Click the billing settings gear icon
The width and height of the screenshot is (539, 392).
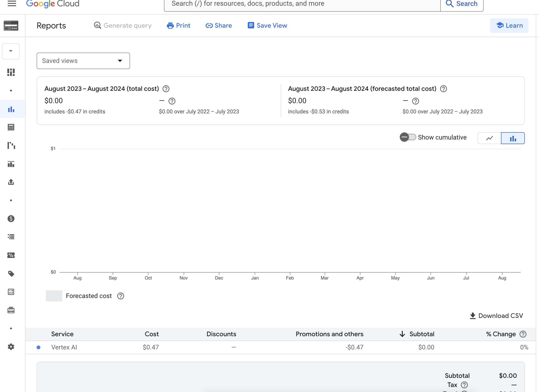click(x=11, y=347)
